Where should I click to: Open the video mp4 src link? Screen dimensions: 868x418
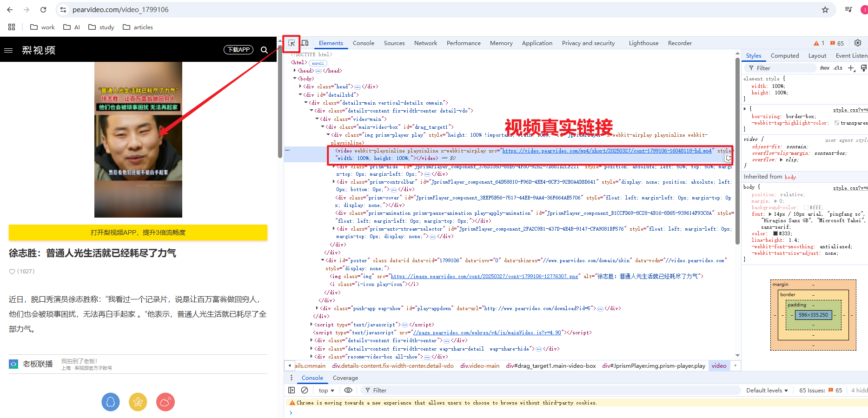pyautogui.click(x=607, y=151)
